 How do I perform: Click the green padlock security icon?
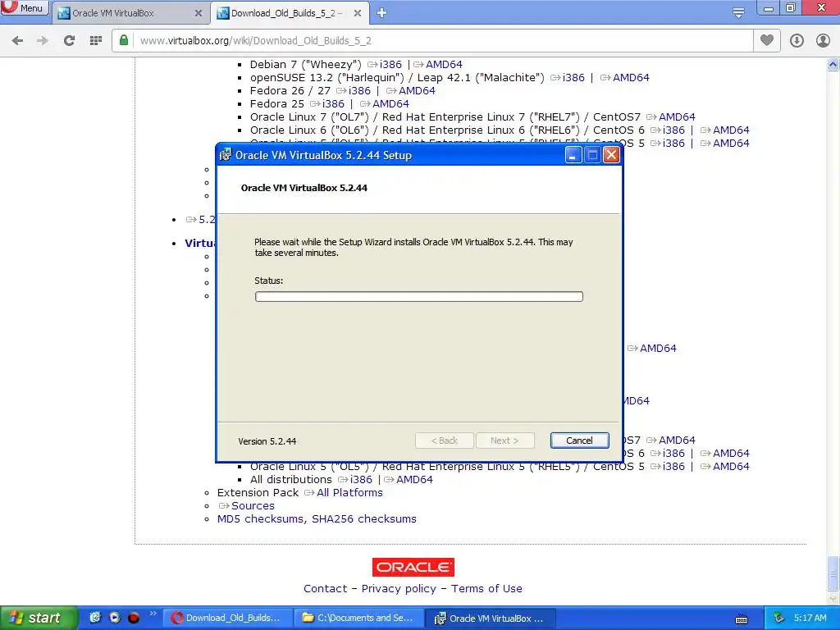coord(124,40)
